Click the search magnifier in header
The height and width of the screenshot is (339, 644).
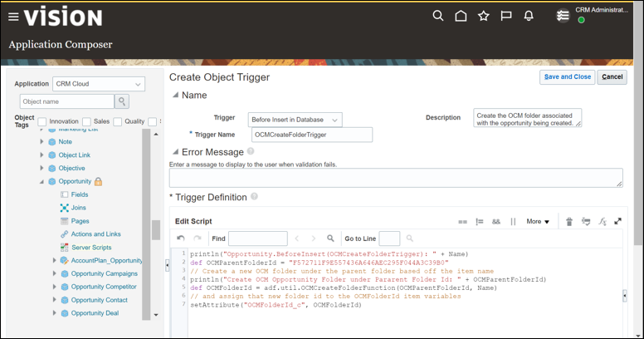(x=438, y=16)
